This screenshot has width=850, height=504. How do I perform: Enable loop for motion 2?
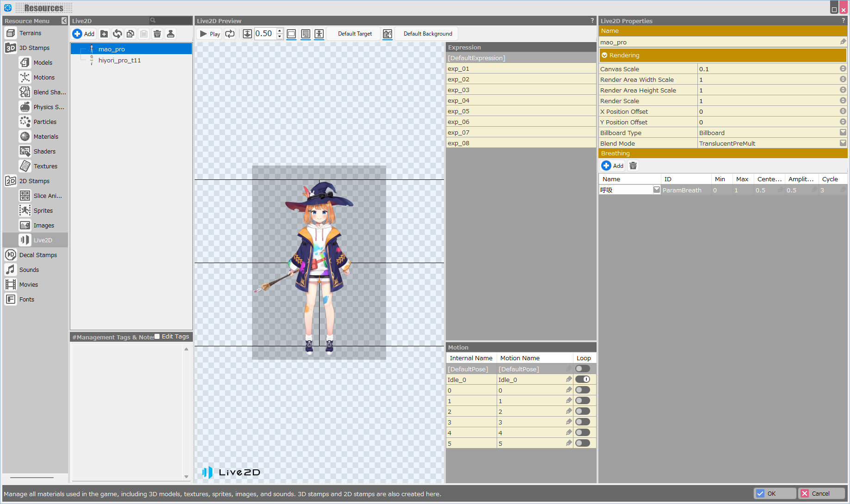[583, 412]
